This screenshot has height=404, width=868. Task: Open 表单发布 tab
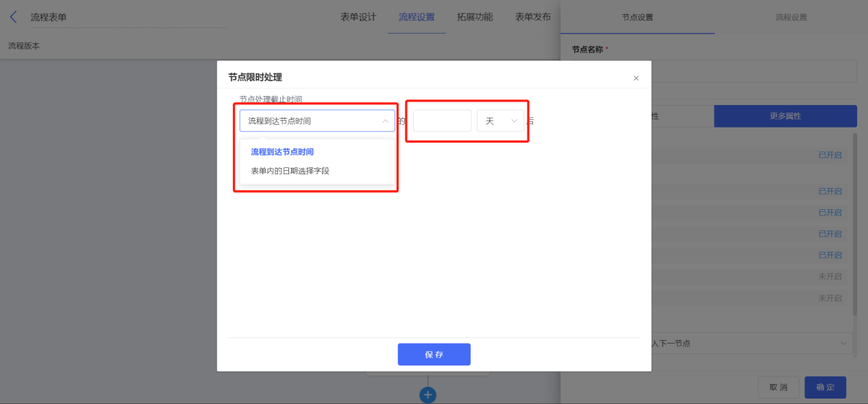(533, 17)
